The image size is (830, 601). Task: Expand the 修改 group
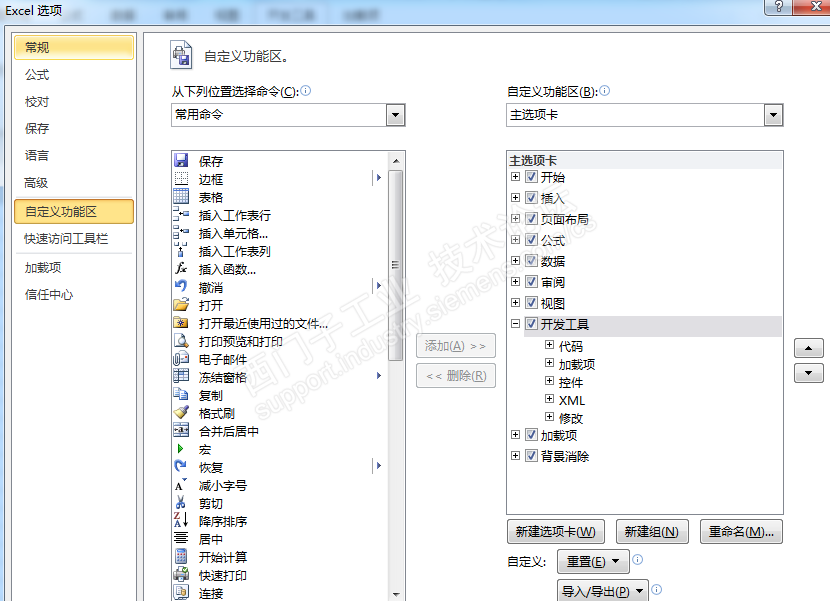[549, 417]
